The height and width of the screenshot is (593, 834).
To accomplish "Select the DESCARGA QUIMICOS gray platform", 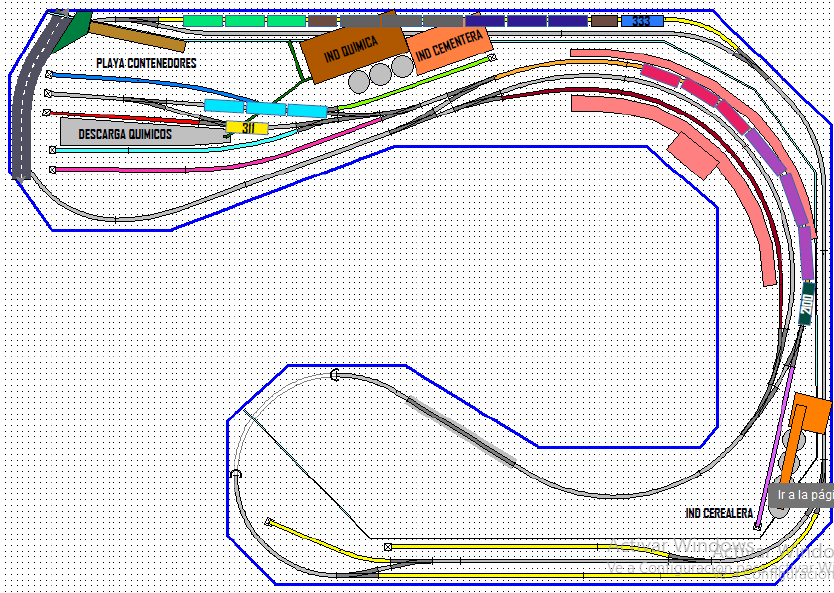I will coord(140,132).
